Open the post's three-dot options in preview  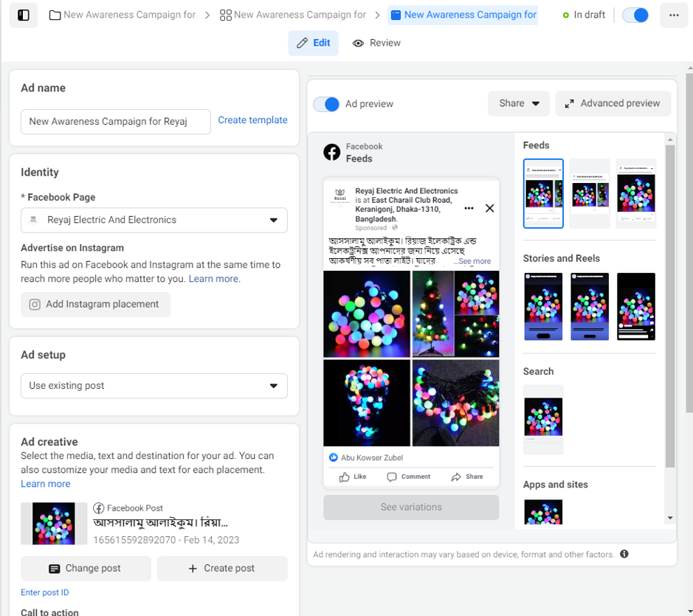pos(469,209)
